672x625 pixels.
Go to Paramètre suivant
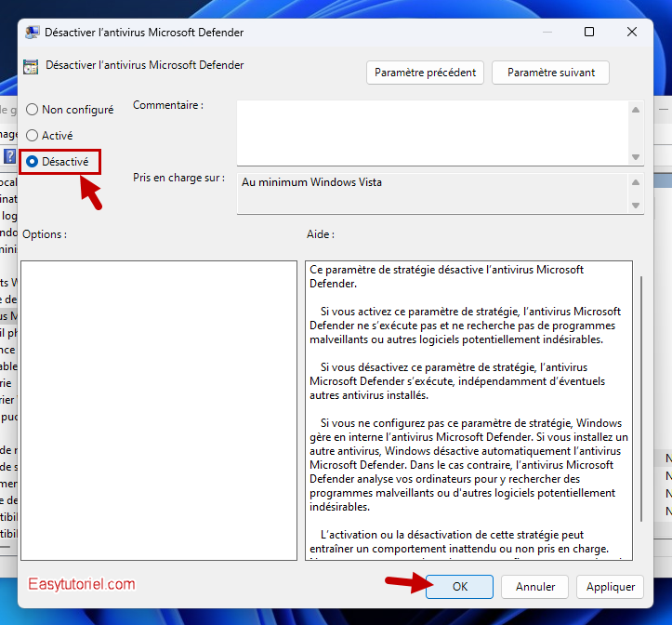(x=550, y=73)
